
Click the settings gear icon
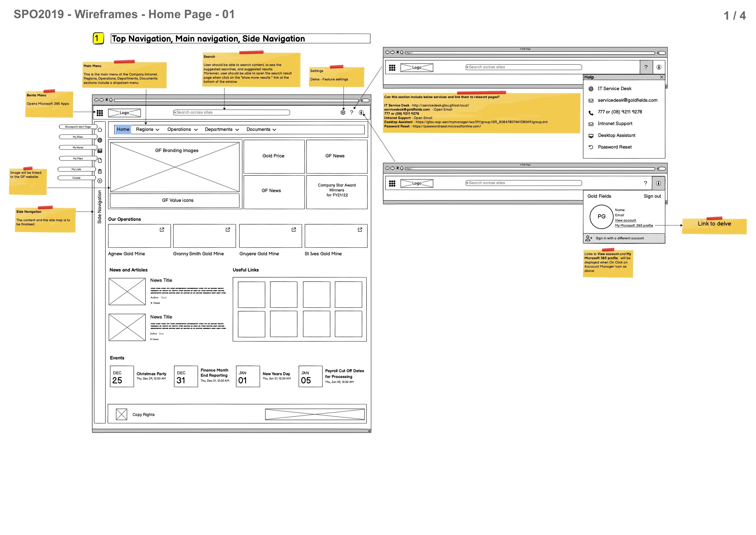343,112
